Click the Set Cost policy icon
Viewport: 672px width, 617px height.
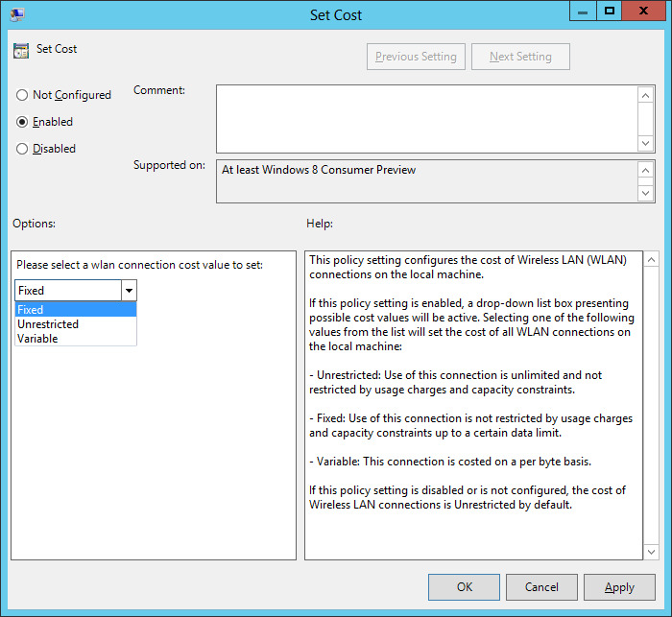tap(21, 50)
